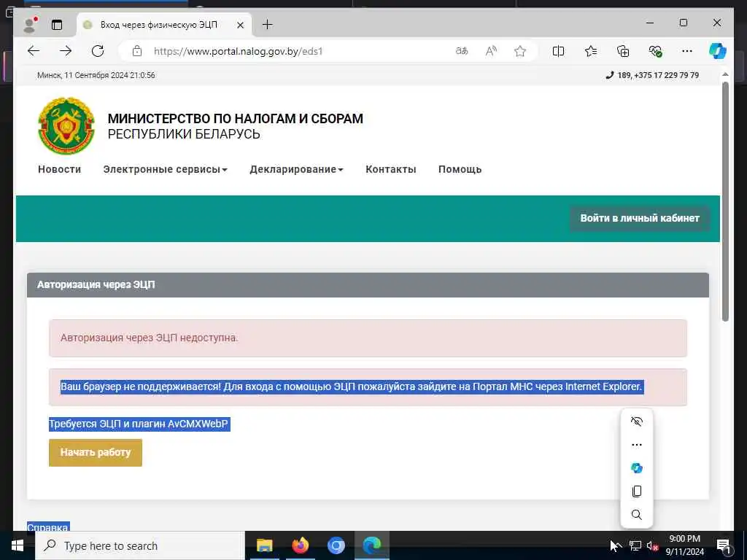Open File Explorer from the taskbar

(x=264, y=545)
